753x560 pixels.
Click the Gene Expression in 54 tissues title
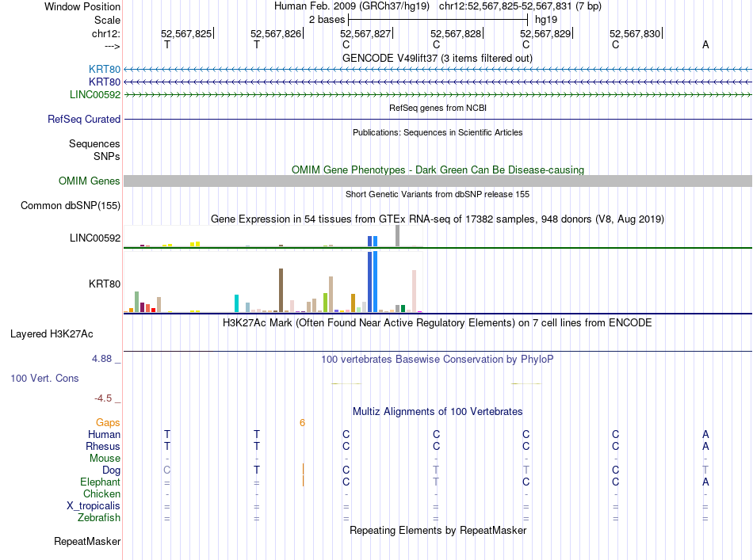pos(438,219)
